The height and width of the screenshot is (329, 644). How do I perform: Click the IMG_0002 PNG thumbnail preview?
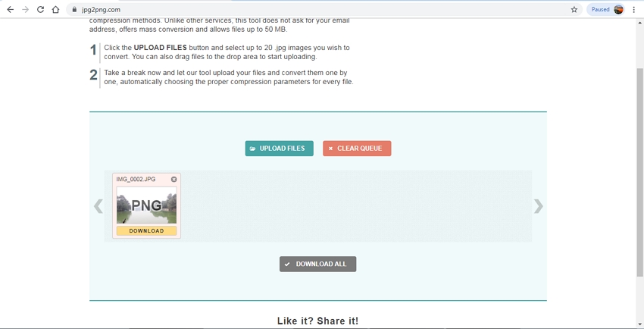146,205
